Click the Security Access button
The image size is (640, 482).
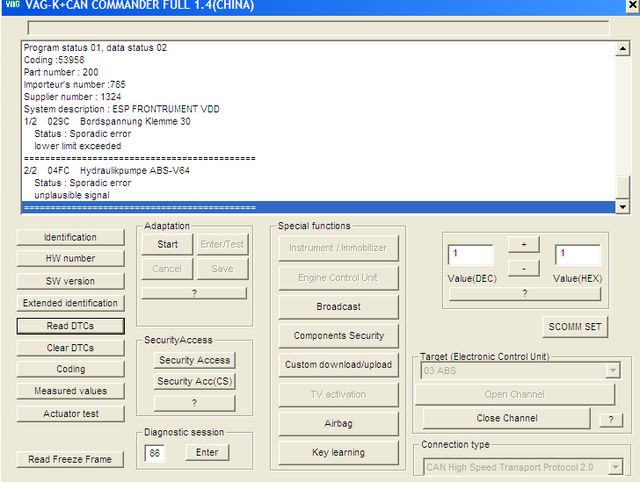(195, 360)
